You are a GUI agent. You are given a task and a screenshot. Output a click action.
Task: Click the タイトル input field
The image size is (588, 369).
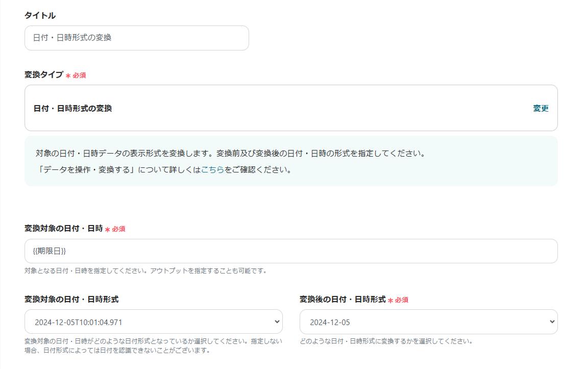point(136,38)
